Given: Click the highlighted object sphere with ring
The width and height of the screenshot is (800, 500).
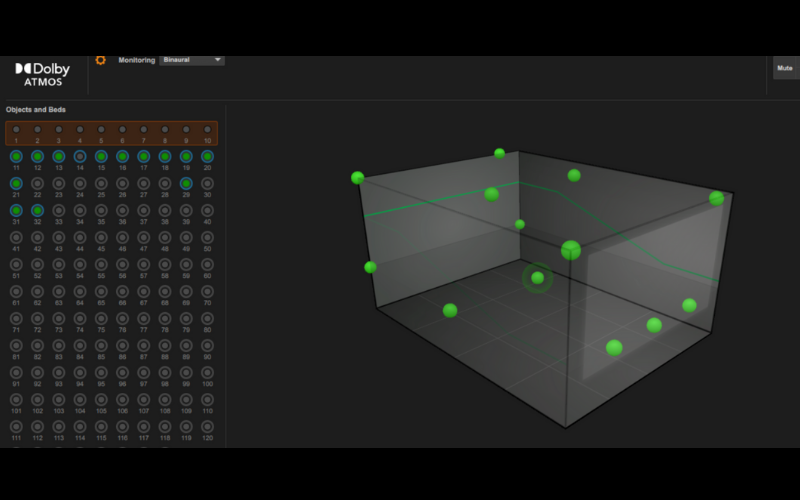Looking at the screenshot, I should coord(537,278).
